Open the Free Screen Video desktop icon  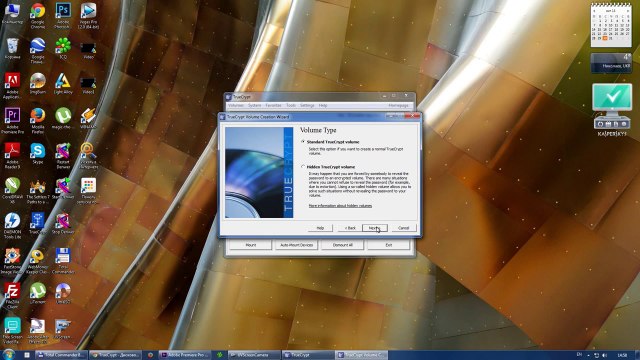click(12, 331)
